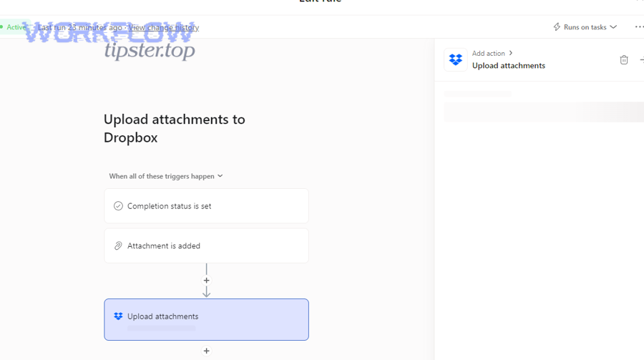644x360 pixels.
Task: Add a step after Upload attachments action
Action: [207, 351]
